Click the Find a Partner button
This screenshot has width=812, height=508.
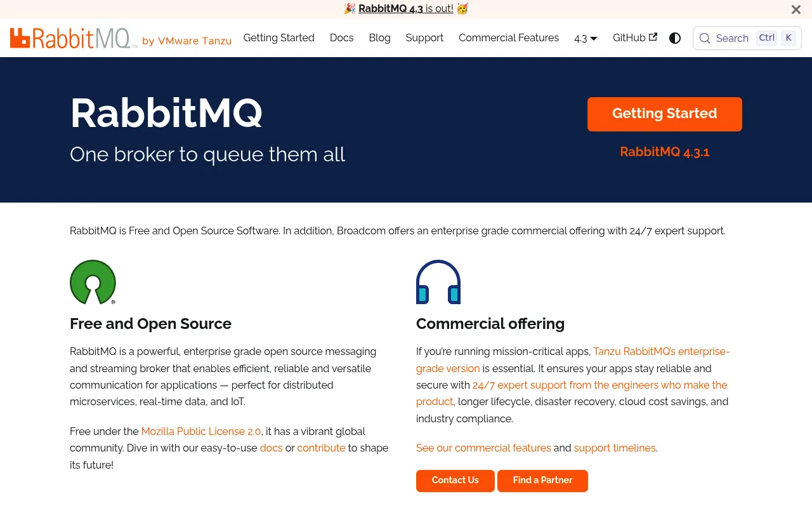[x=542, y=481]
